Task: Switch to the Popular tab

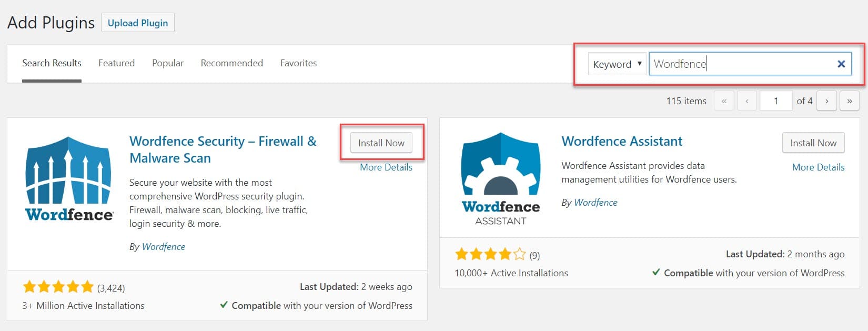Action: tap(168, 63)
